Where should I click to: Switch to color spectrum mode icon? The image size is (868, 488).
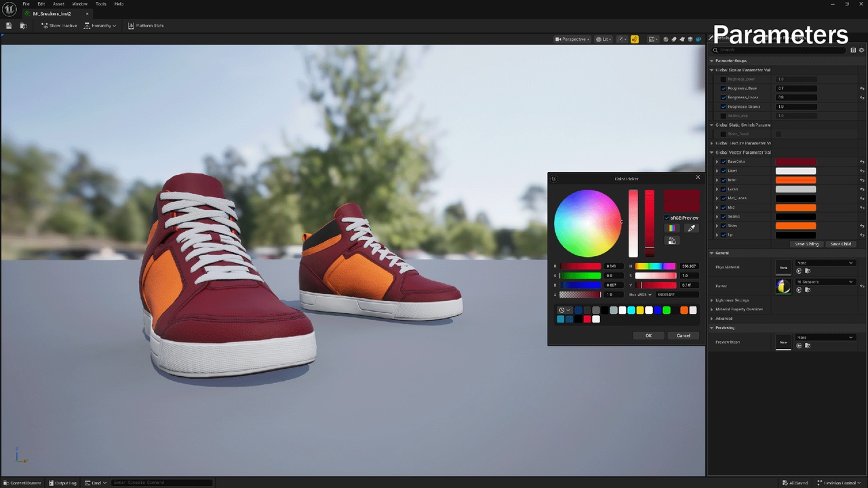click(x=672, y=228)
